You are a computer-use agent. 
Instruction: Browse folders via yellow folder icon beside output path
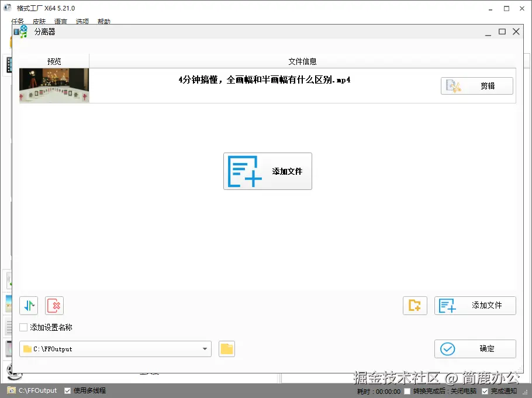point(226,348)
